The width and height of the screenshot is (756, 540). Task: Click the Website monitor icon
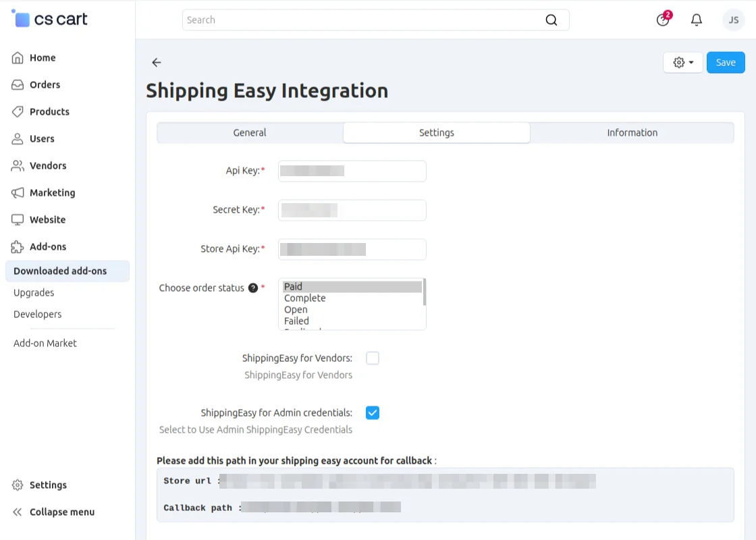tap(18, 220)
